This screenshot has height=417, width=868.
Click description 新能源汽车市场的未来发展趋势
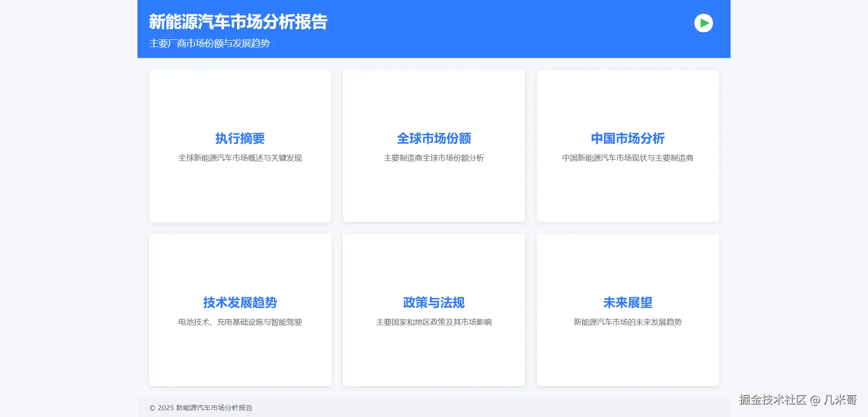[x=628, y=322]
